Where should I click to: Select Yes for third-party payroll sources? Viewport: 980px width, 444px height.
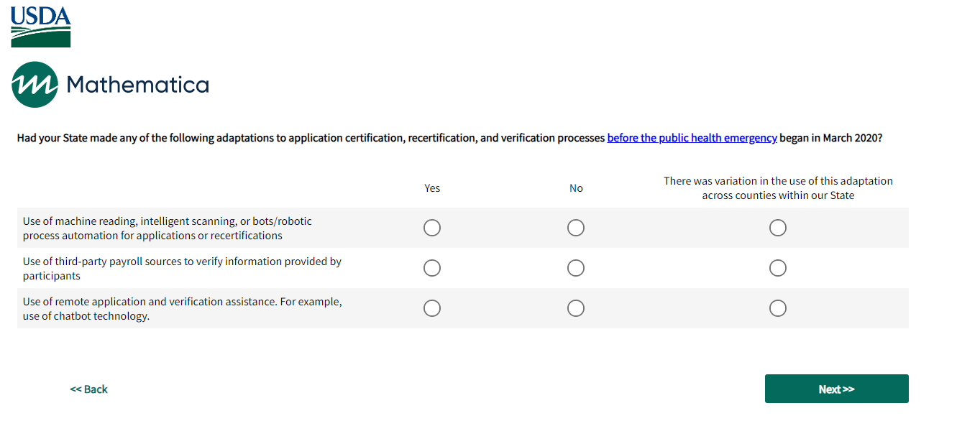click(x=432, y=268)
